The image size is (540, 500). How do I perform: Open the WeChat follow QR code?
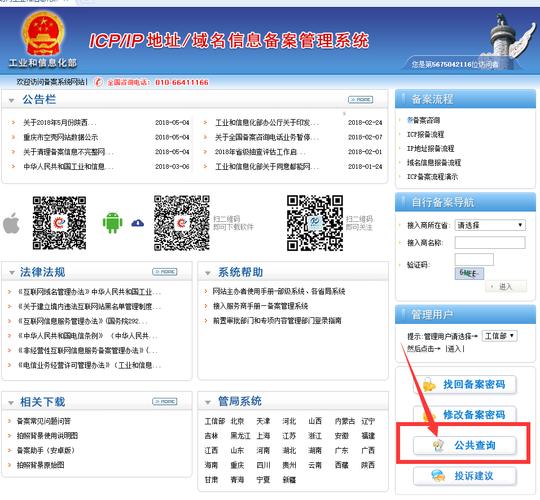point(315,223)
